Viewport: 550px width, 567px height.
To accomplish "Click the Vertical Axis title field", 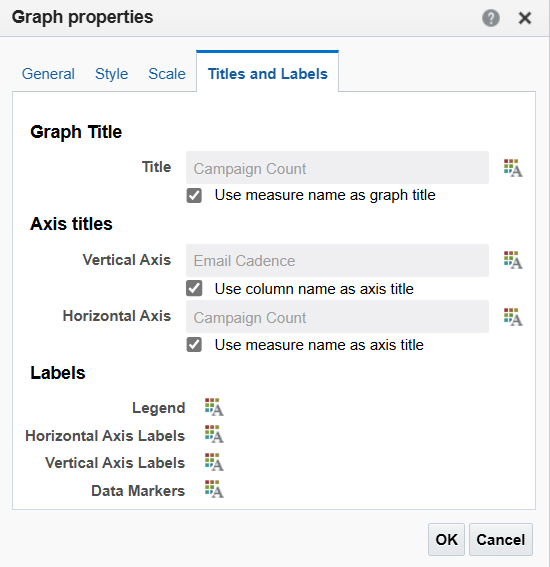I will [x=337, y=260].
